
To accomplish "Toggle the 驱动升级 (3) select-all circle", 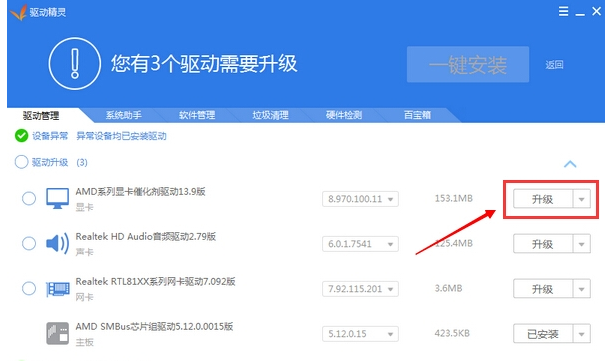I will point(21,162).
